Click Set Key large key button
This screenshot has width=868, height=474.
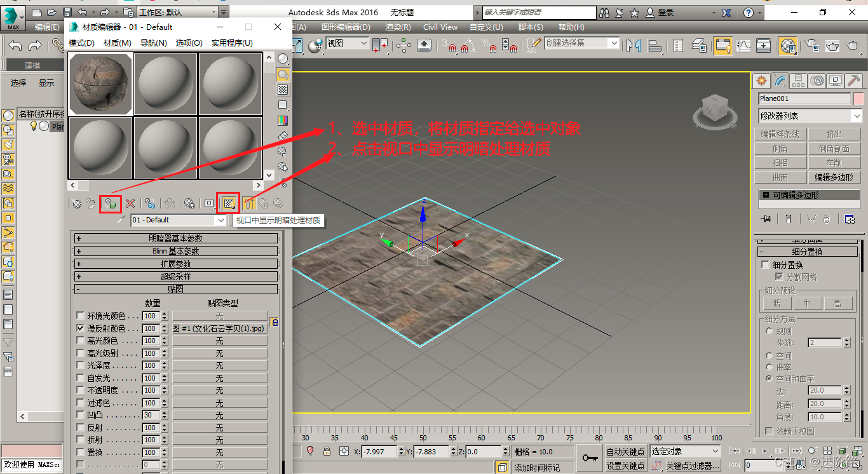590,458
